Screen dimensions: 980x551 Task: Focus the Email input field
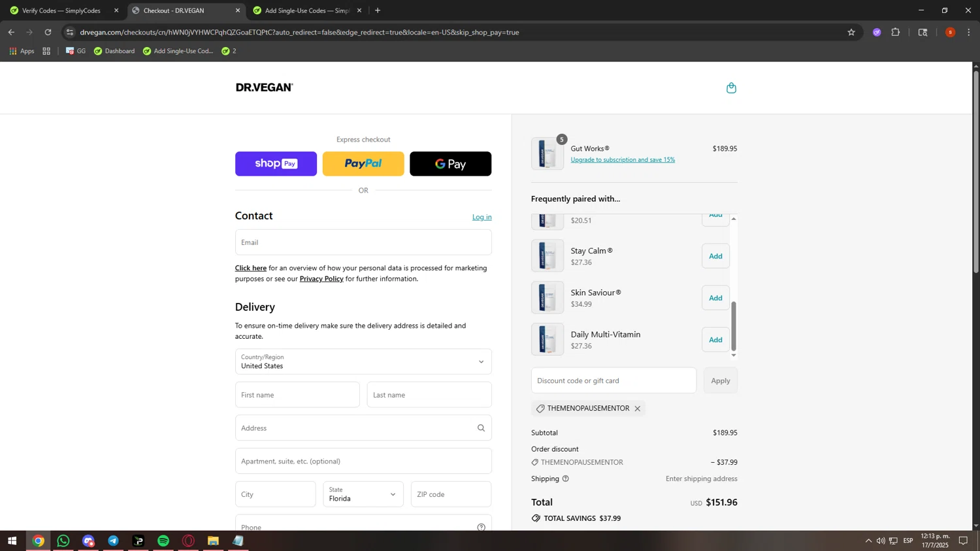tap(363, 242)
